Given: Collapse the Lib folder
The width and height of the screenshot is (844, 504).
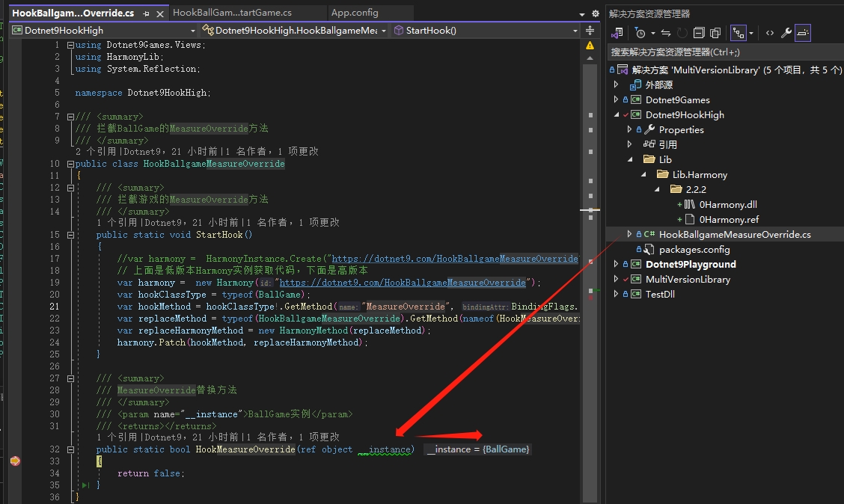Looking at the screenshot, I should [630, 160].
